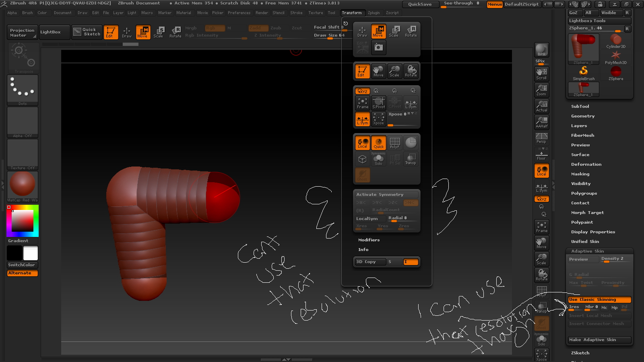This screenshot has width=644, height=362.
Task: Render with the BPR button
Action: tap(541, 50)
